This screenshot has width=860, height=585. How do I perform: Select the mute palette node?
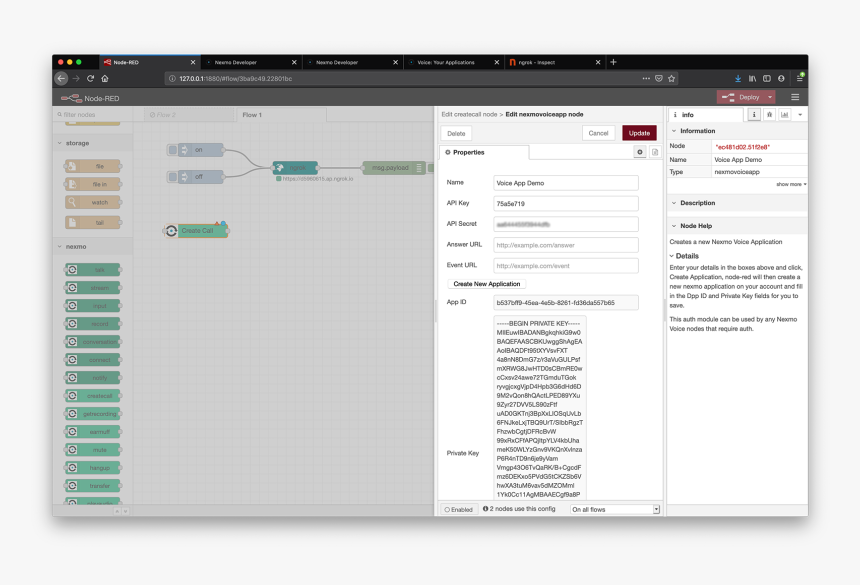point(93,450)
